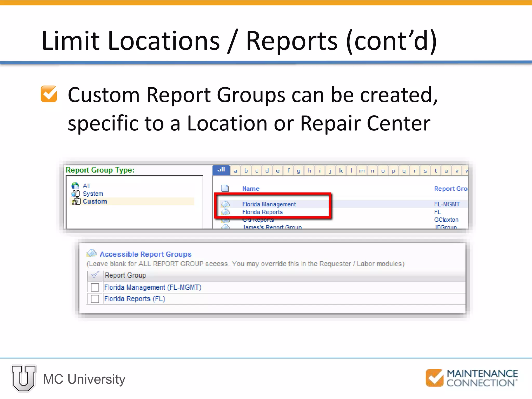Click the Florida Management (FL-MGMT) label

[x=153, y=287]
